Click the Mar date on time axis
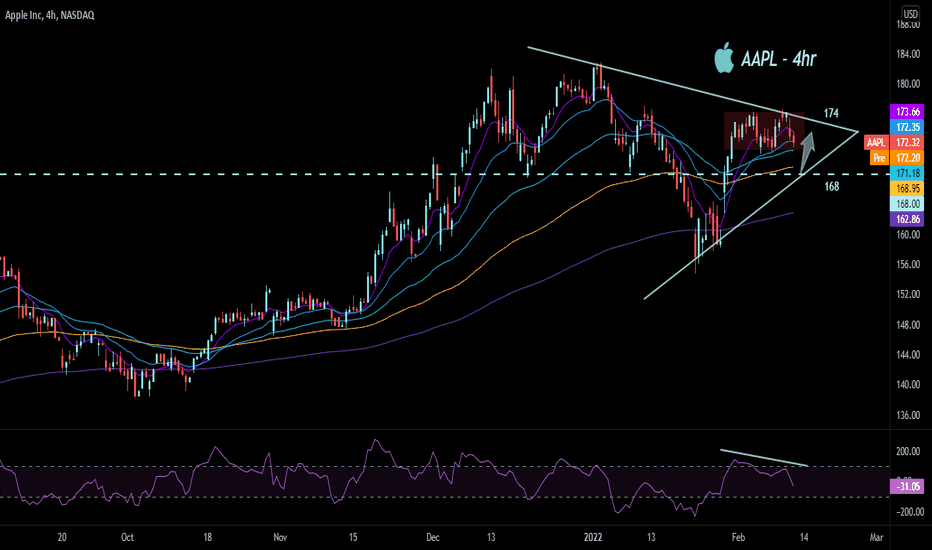This screenshot has width=932, height=550. point(876,538)
